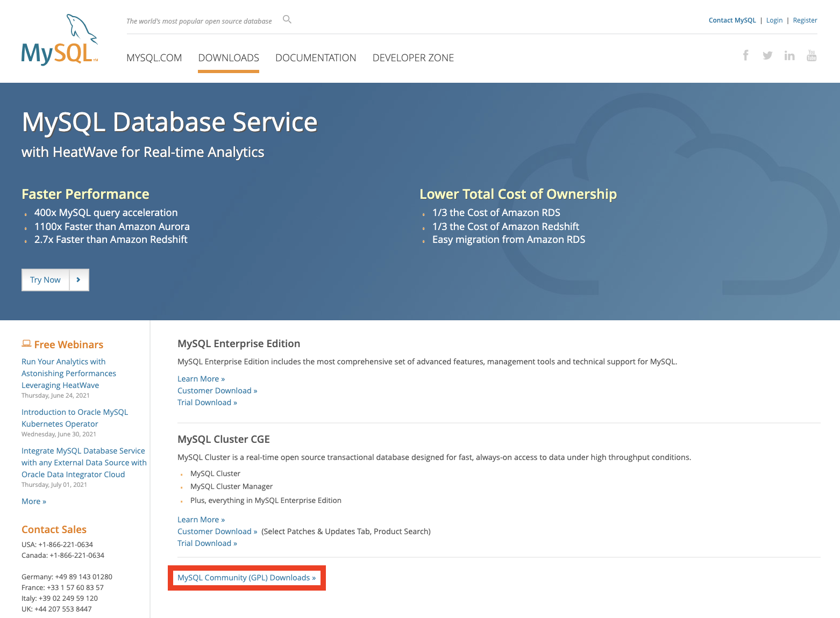This screenshot has height=618, width=840.
Task: Click '1/3 the Cost of Amazon RDS' bullet
Action: [x=496, y=213]
